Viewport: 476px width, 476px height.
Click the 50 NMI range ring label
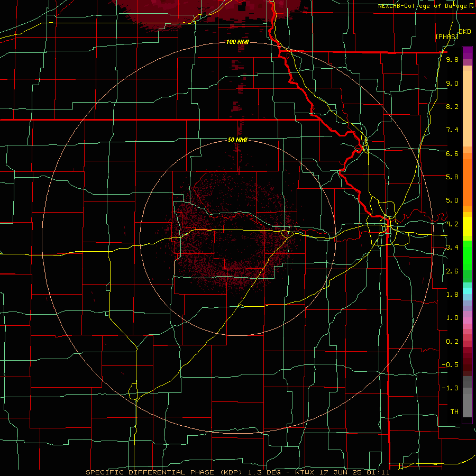pyautogui.click(x=237, y=140)
